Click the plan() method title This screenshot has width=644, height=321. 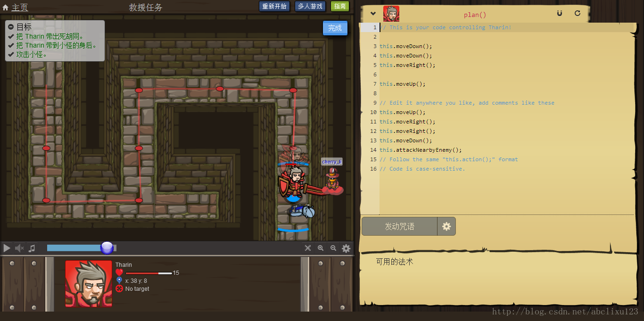475,15
